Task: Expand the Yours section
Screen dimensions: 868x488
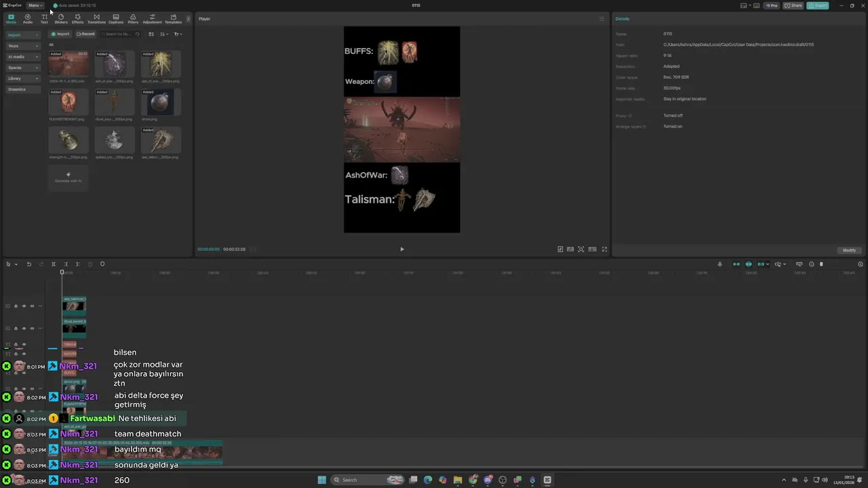Action: pos(24,45)
